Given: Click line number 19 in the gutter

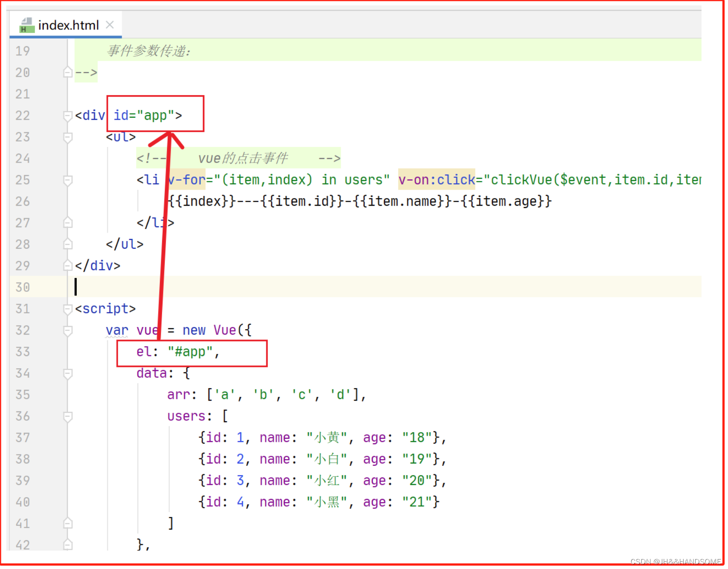Looking at the screenshot, I should (x=22, y=51).
